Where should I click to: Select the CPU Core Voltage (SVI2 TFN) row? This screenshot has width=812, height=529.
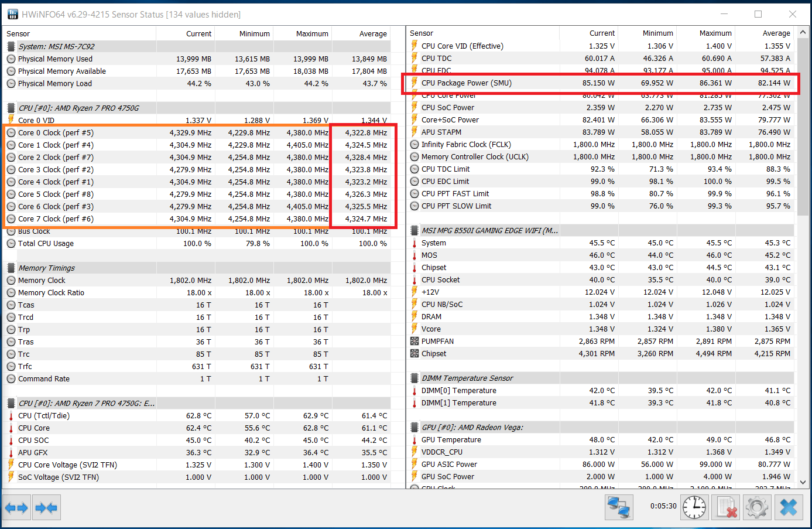point(197,465)
